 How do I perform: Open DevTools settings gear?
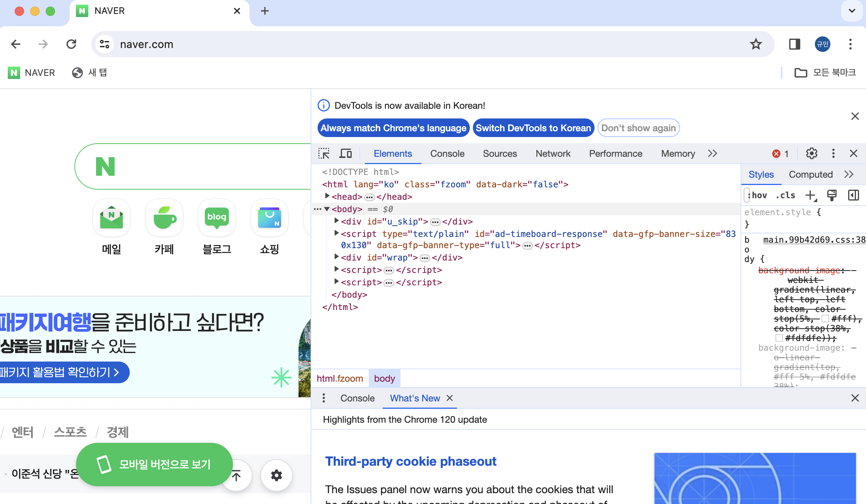tap(811, 154)
